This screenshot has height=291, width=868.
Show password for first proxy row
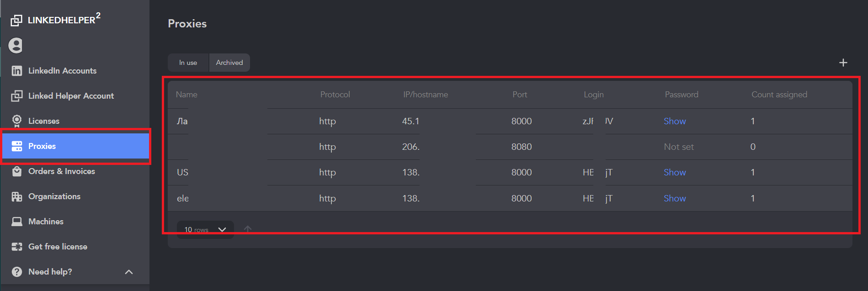pos(675,121)
